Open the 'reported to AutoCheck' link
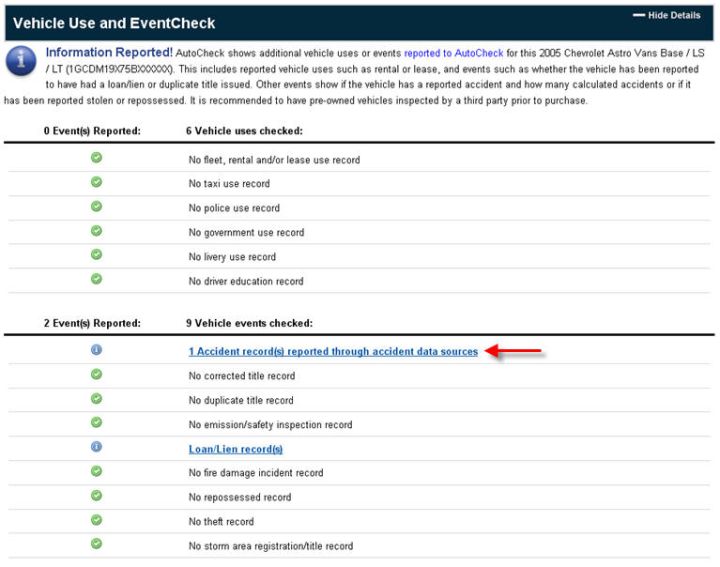Image resolution: width=720 pixels, height=567 pixels. point(454,53)
